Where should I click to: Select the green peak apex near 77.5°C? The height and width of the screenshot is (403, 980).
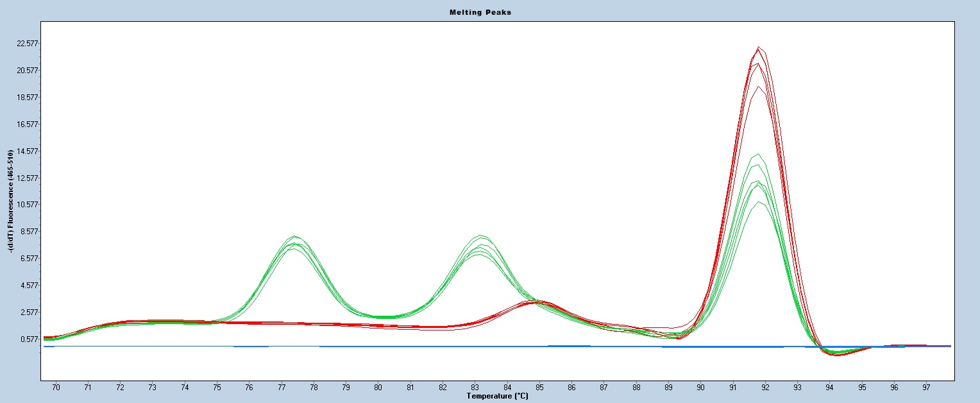(x=294, y=236)
